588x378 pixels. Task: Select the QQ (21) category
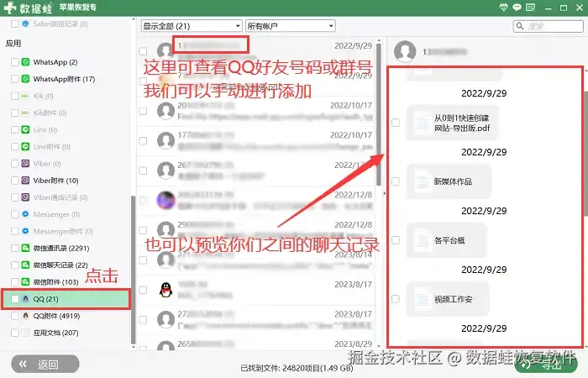(66, 299)
